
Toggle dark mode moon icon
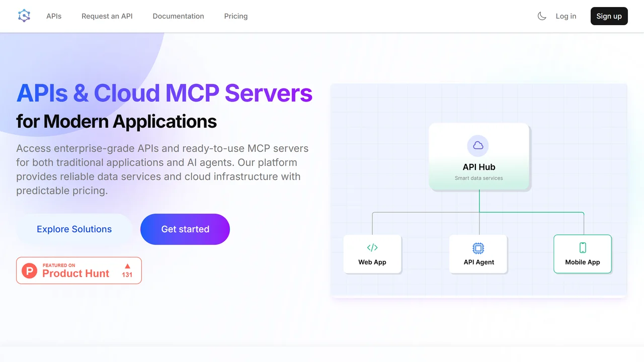pos(542,16)
